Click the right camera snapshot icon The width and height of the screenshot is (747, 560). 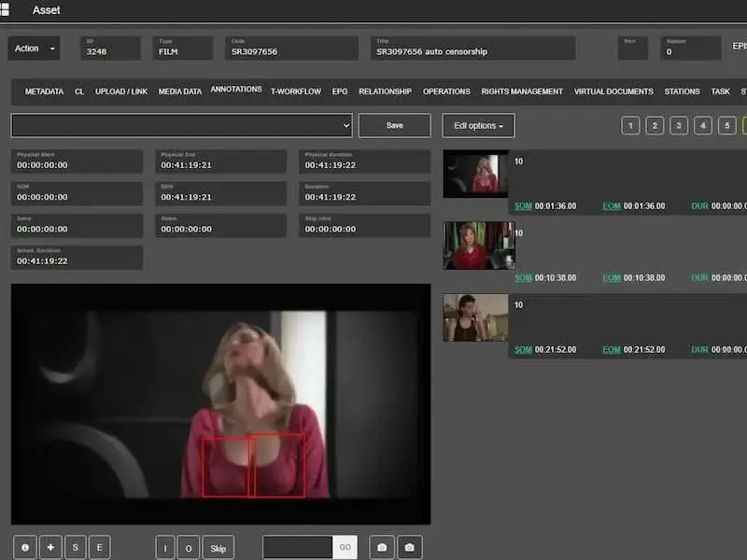click(x=409, y=547)
